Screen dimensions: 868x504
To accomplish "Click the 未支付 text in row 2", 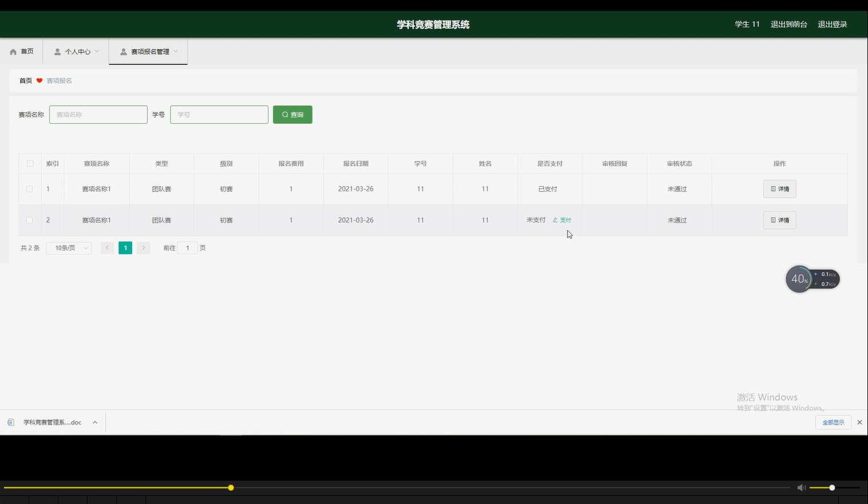I will point(536,220).
